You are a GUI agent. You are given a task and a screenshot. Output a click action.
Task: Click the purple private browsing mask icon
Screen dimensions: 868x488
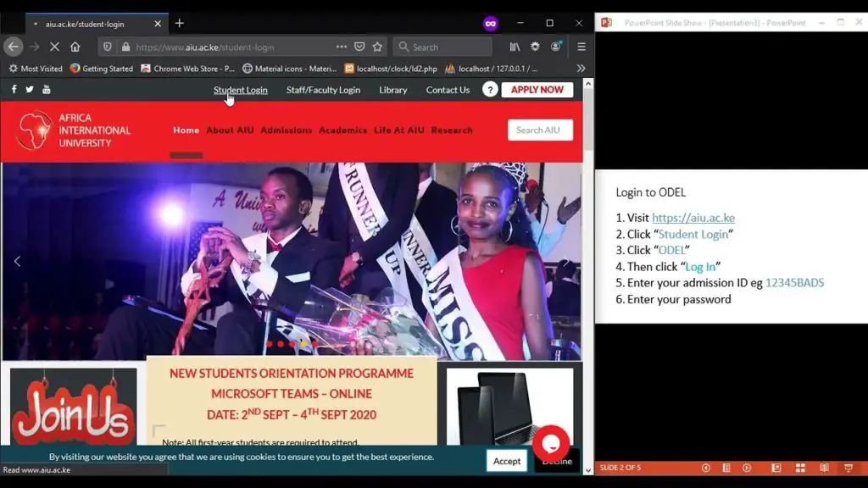pos(491,23)
